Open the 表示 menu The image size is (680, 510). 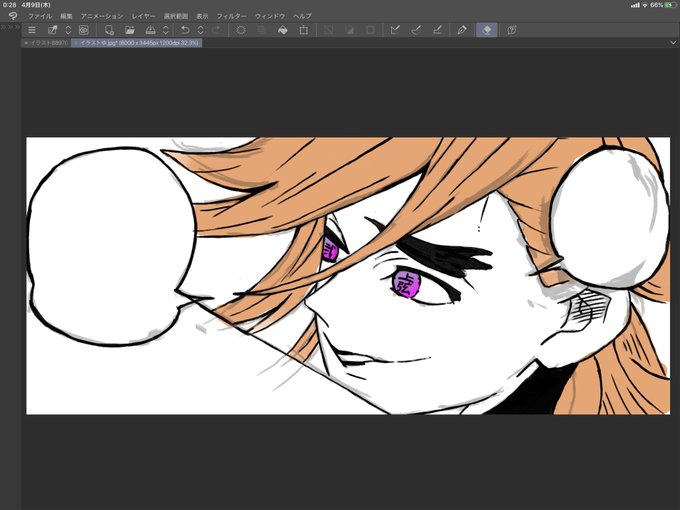tap(202, 16)
